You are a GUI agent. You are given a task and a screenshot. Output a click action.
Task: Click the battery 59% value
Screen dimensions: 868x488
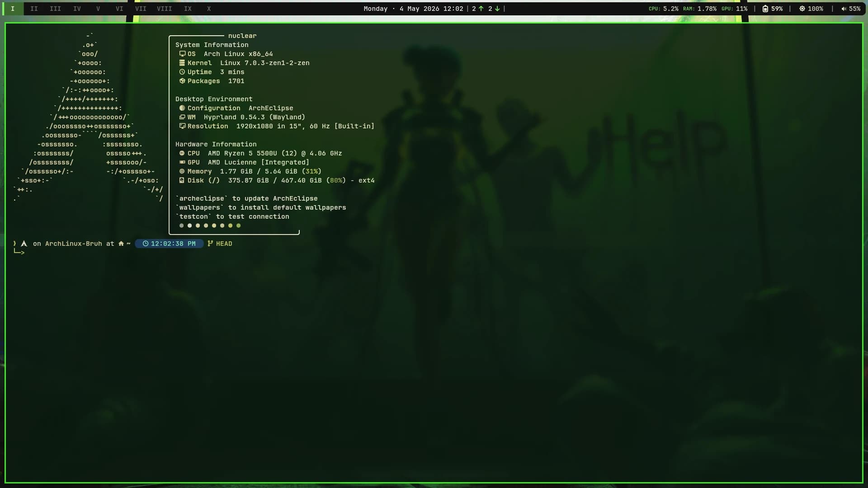coord(777,9)
